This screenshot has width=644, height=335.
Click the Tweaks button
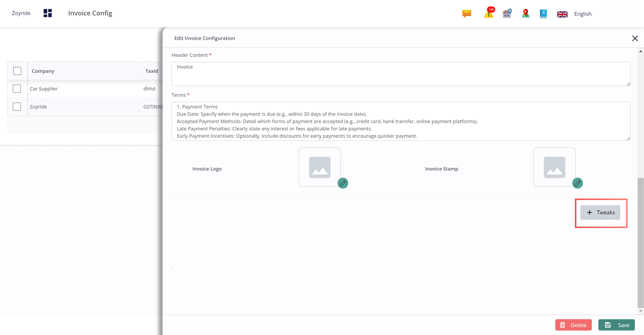[x=600, y=213]
